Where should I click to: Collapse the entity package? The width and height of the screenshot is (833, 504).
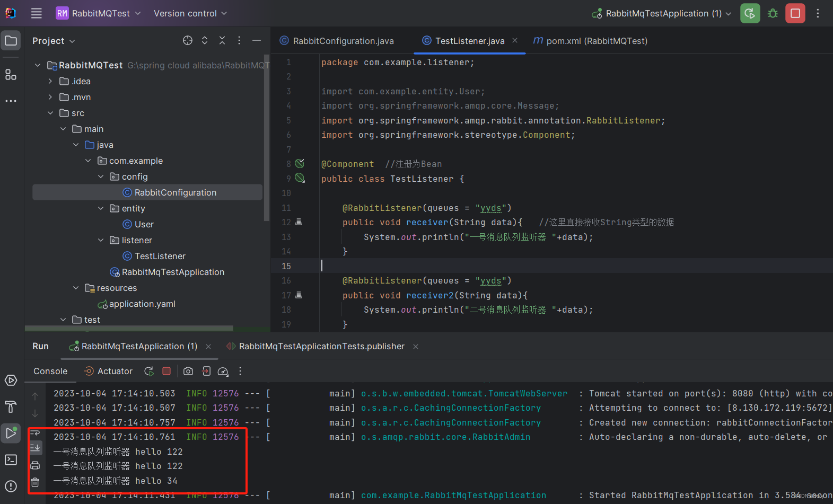tap(101, 208)
